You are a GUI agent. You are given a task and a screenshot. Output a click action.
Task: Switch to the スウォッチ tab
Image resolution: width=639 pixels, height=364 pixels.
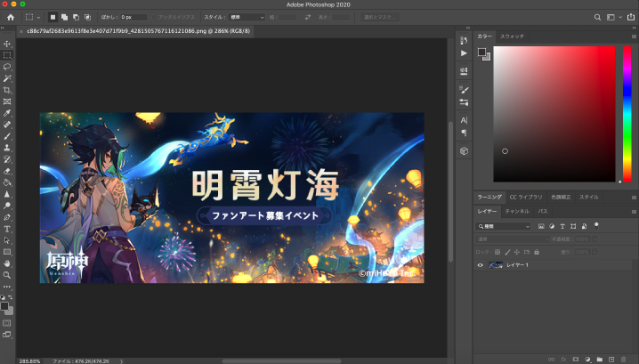512,36
